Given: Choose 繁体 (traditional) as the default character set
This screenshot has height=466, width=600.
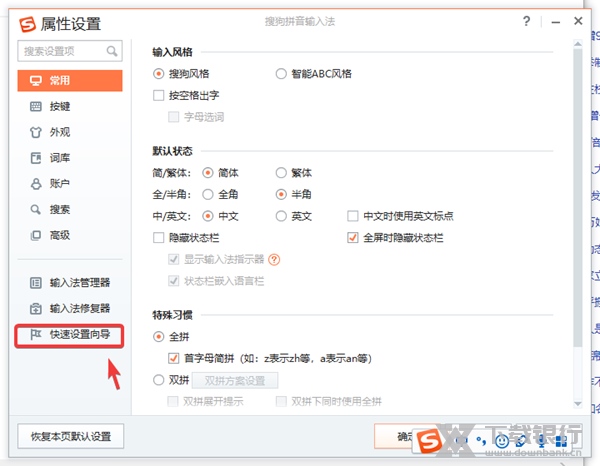Looking at the screenshot, I should click(x=281, y=172).
